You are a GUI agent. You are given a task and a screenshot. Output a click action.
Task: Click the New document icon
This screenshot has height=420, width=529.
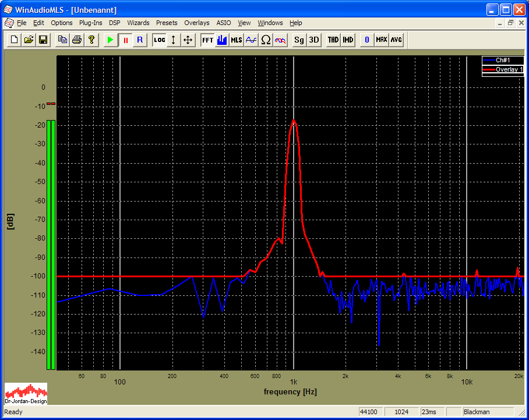13,40
